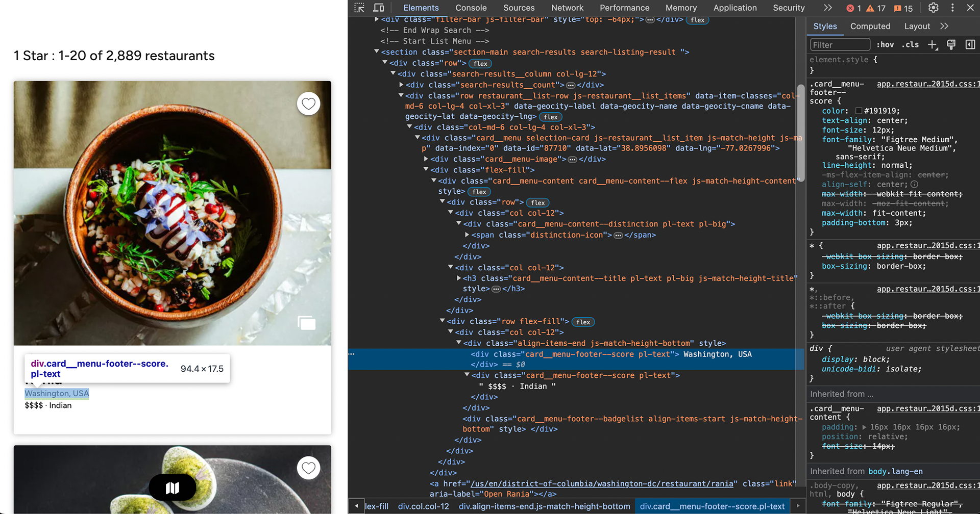Click the first restaurant dish photo

point(173,213)
